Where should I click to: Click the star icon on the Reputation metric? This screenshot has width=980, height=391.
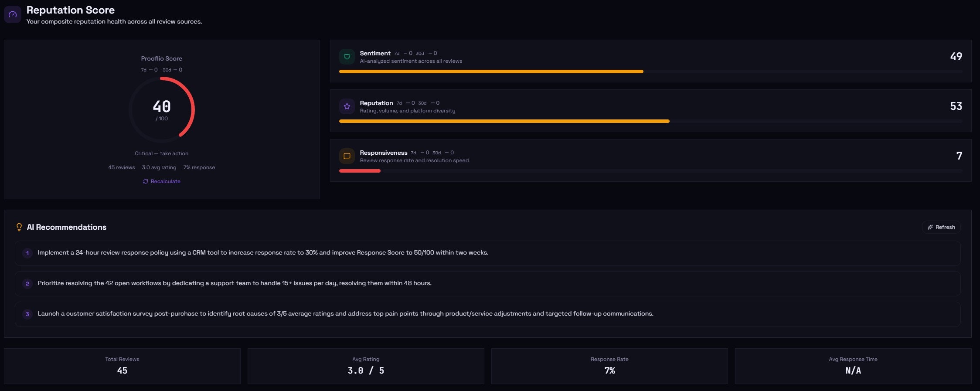click(347, 106)
